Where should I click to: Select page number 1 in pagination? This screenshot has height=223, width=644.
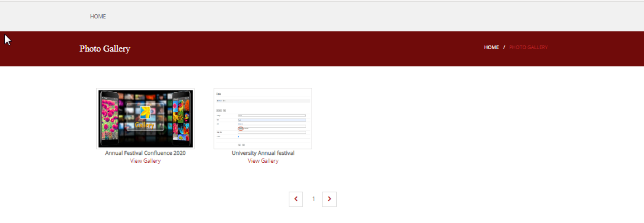313,199
